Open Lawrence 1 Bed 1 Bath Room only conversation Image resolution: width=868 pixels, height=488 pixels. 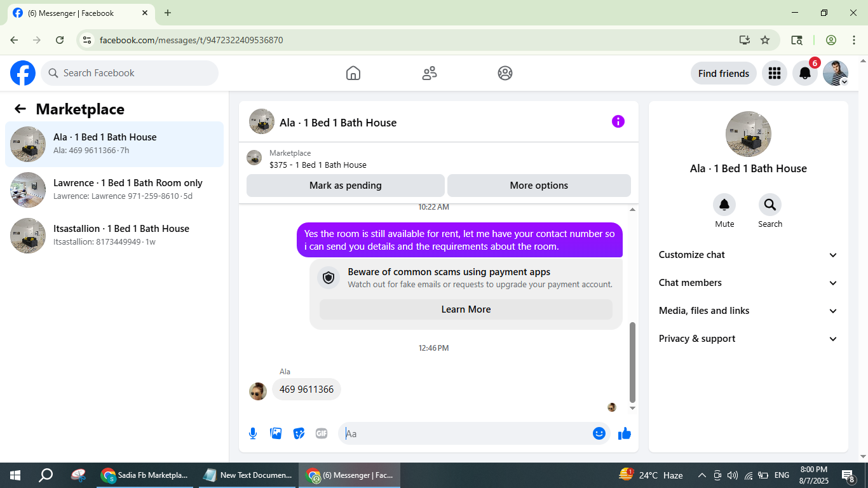(x=114, y=190)
